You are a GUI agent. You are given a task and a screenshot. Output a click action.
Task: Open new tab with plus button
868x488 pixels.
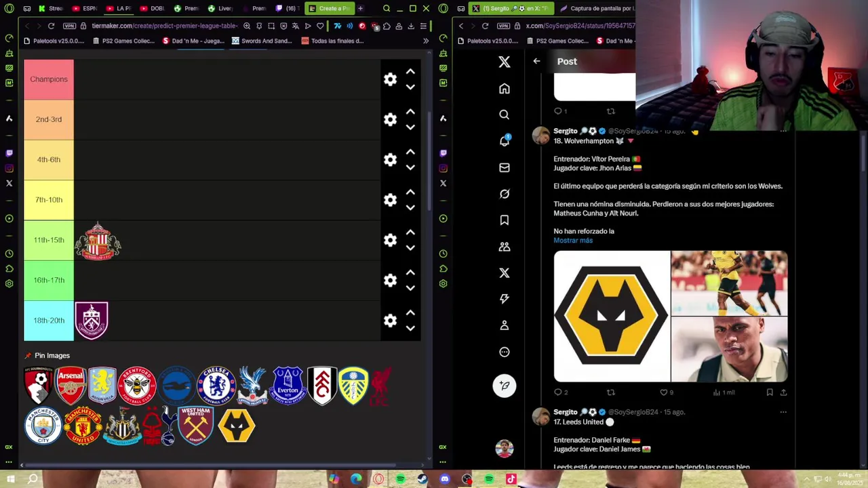[x=360, y=8]
